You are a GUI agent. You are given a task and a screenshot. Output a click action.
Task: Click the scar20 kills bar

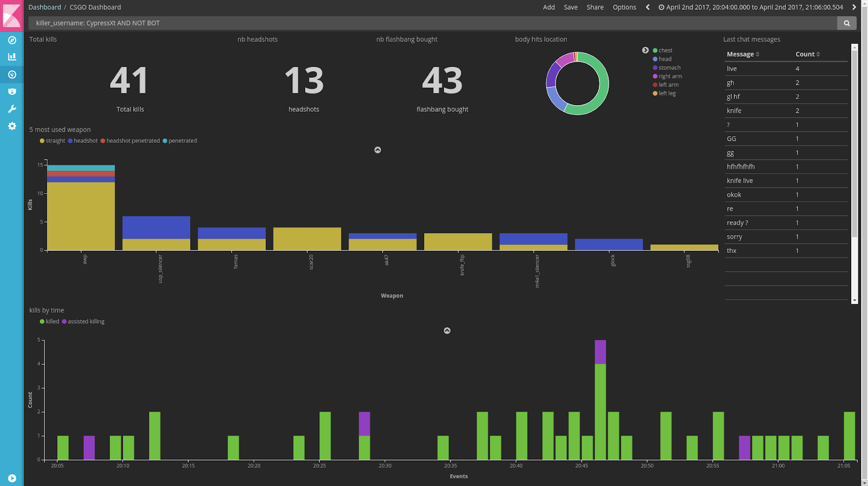(x=307, y=239)
